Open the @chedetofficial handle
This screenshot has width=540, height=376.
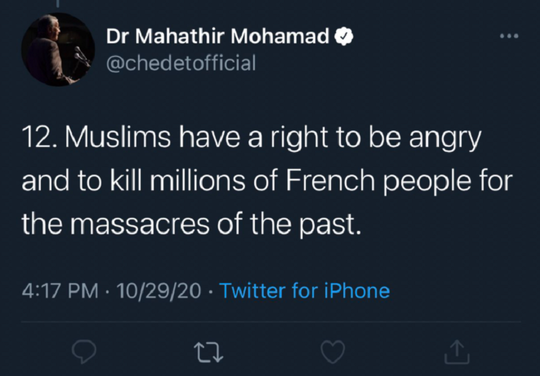[181, 63]
